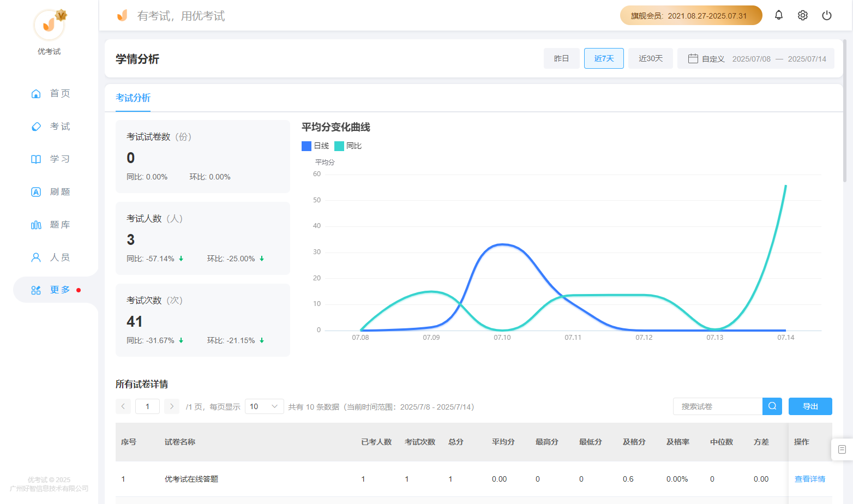853x504 pixels.
Task: Click the 导出 export button
Action: (x=810, y=406)
